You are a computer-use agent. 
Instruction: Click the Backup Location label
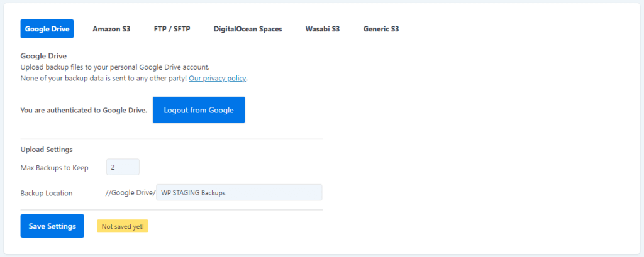tap(47, 193)
